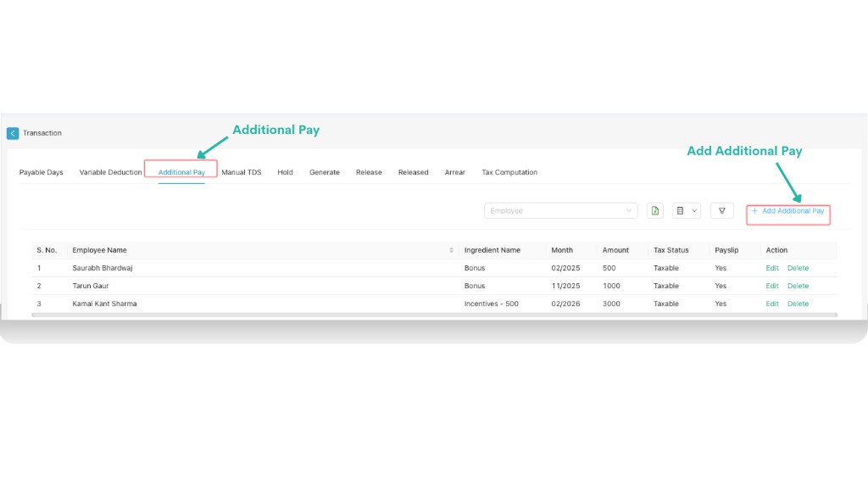Select the Released tab

[413, 172]
